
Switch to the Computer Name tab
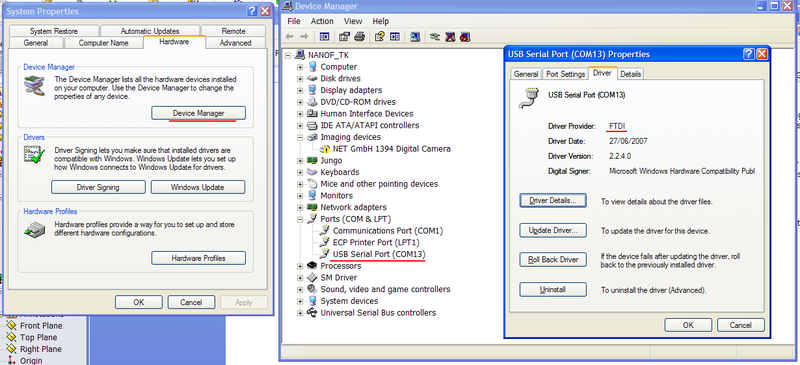(104, 43)
